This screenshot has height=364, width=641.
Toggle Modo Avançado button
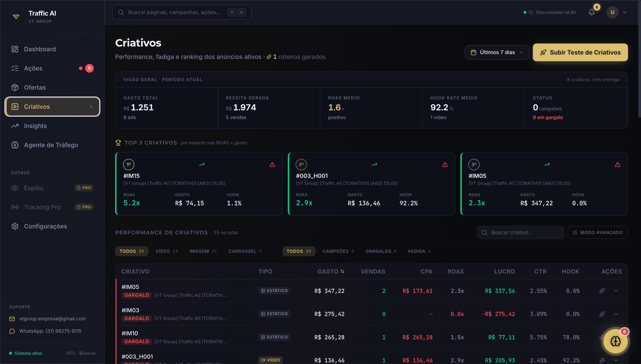tap(597, 233)
